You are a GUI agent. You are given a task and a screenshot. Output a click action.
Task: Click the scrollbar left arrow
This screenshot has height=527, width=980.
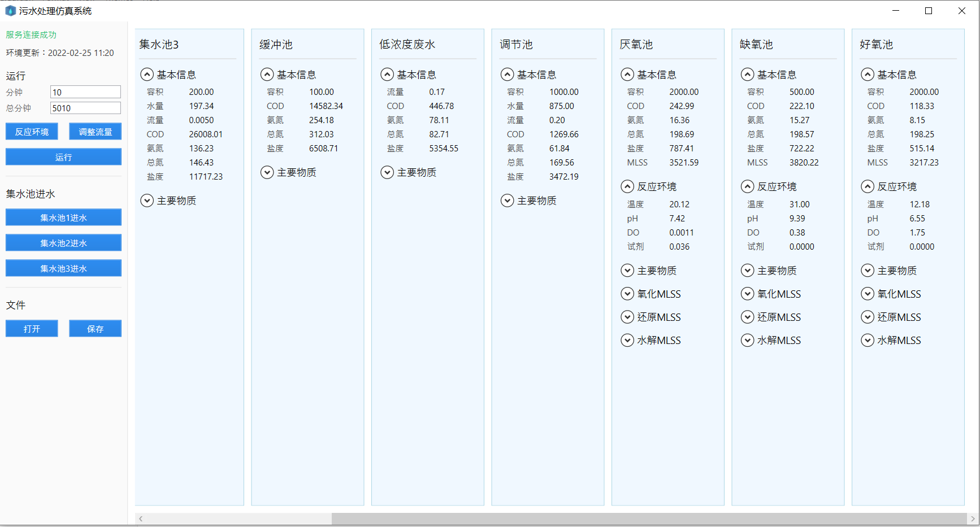pos(141,519)
